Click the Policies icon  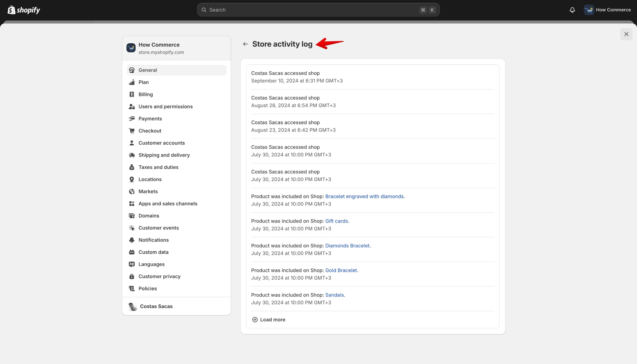coord(132,288)
